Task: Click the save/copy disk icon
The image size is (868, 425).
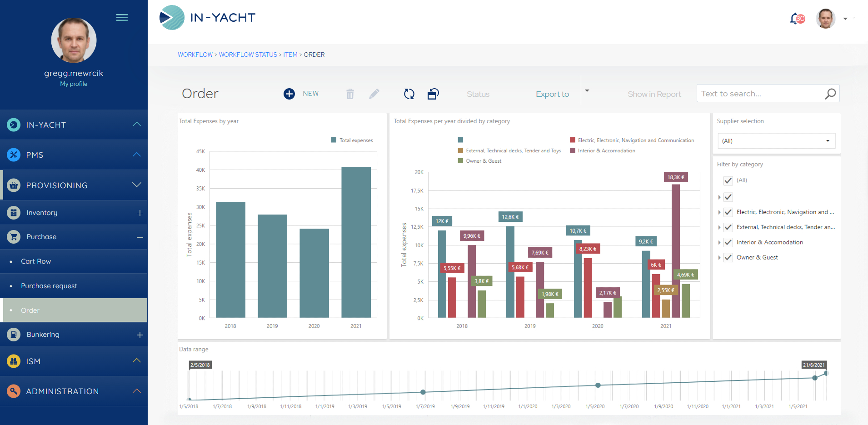Action: point(433,94)
